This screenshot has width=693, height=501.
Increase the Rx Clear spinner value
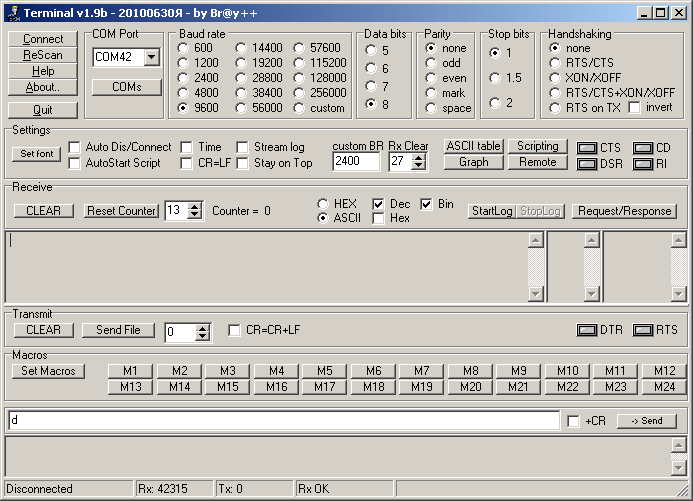coord(418,157)
